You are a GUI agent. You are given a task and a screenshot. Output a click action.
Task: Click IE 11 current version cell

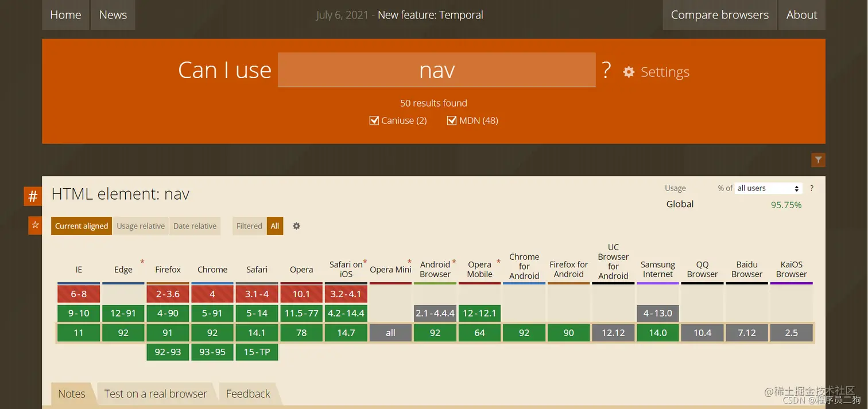pyautogui.click(x=79, y=333)
